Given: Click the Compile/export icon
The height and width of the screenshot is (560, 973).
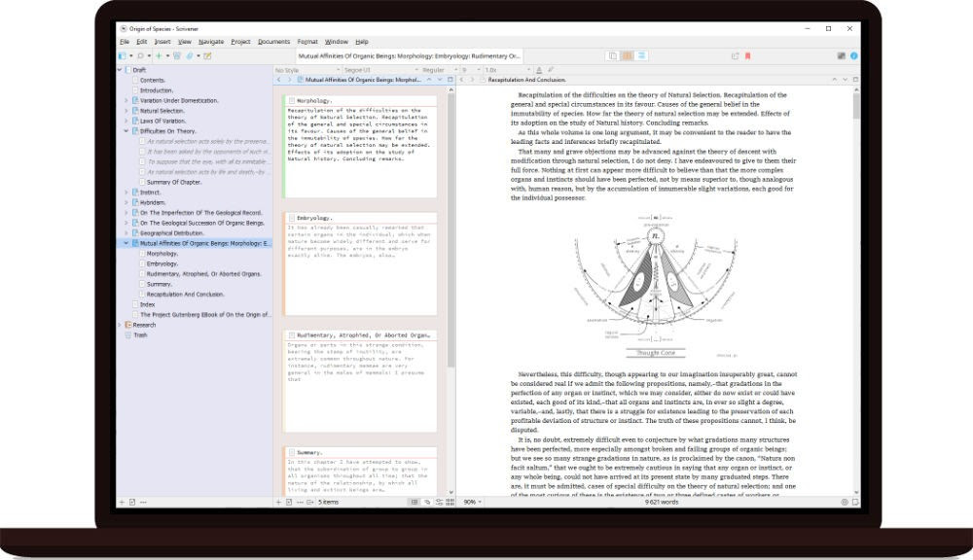Looking at the screenshot, I should 736,55.
